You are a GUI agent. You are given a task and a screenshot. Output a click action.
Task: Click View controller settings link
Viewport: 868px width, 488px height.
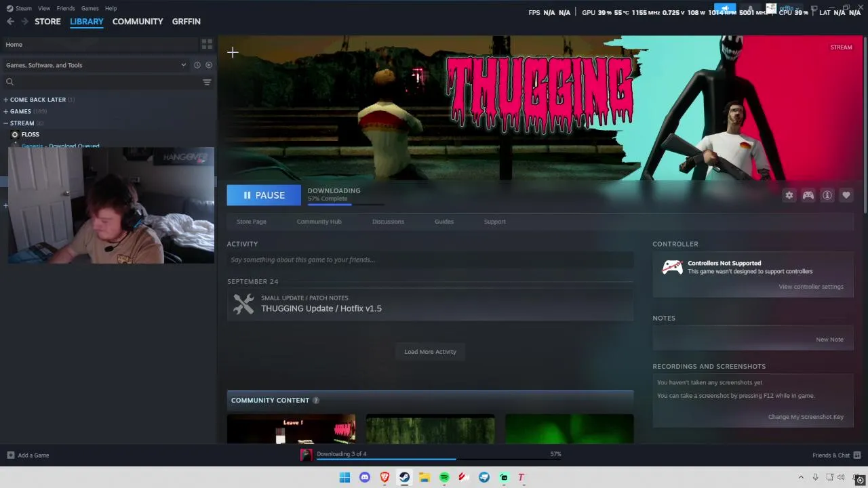[811, 287]
